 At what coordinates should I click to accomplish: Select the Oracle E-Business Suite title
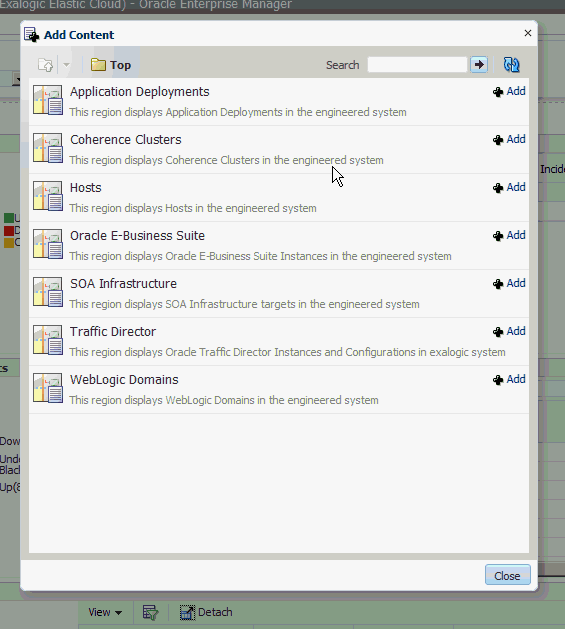137,236
